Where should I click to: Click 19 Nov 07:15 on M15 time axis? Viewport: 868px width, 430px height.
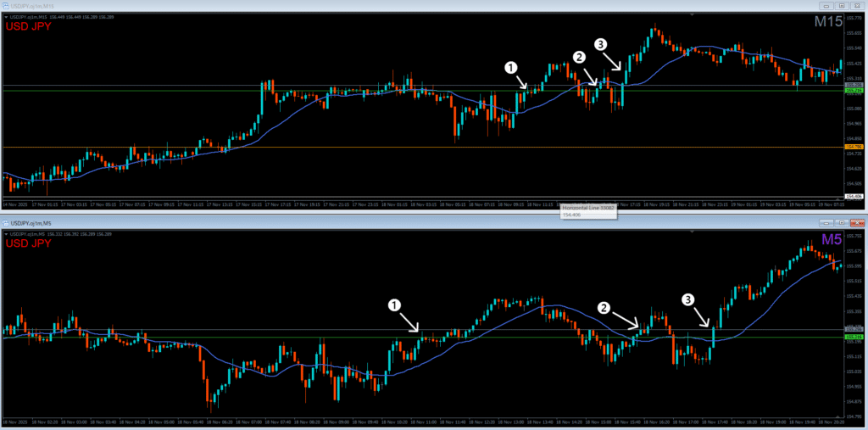pos(832,204)
